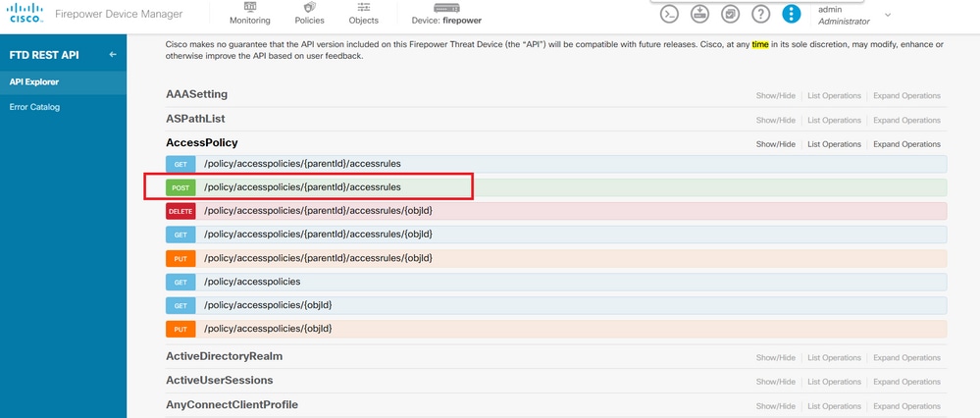Select API Explorer in sidebar
Screen dimensions: 980x418
click(34, 81)
